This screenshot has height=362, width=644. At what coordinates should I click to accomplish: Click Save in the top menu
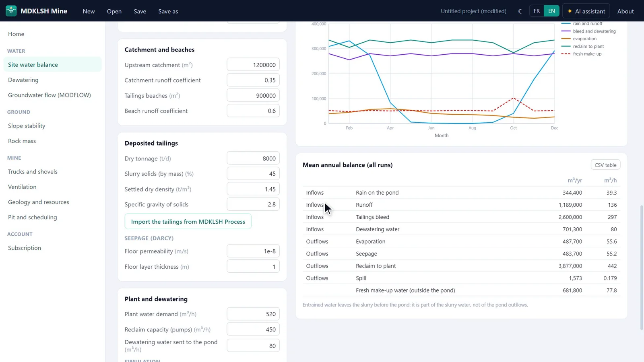(x=140, y=11)
